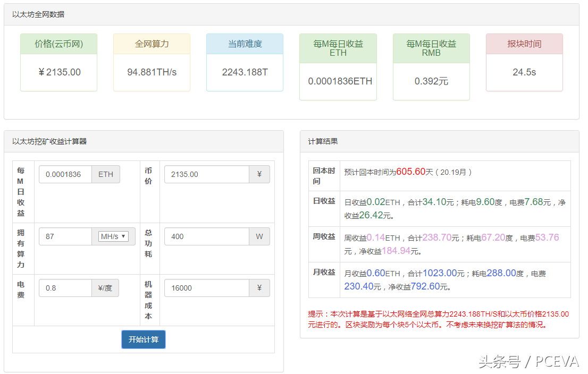
Task: Click the red 提示 notice text
Action: 439,319
